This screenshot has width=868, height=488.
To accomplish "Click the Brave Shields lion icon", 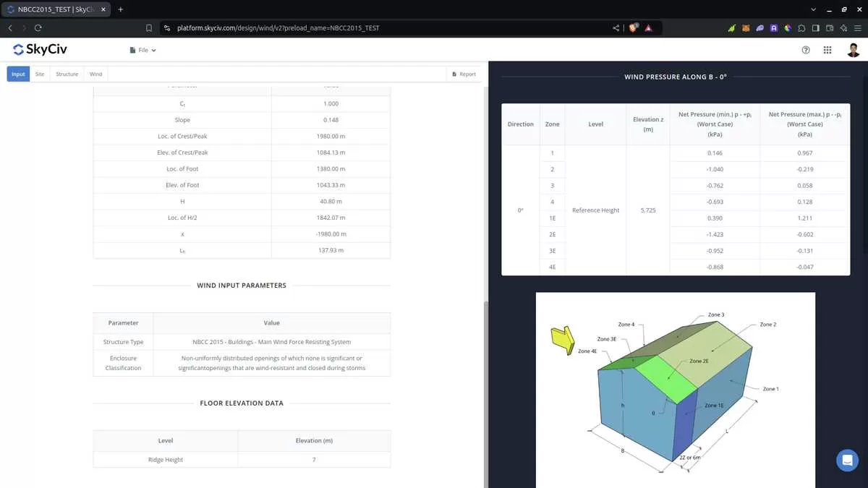I will [x=634, y=28].
